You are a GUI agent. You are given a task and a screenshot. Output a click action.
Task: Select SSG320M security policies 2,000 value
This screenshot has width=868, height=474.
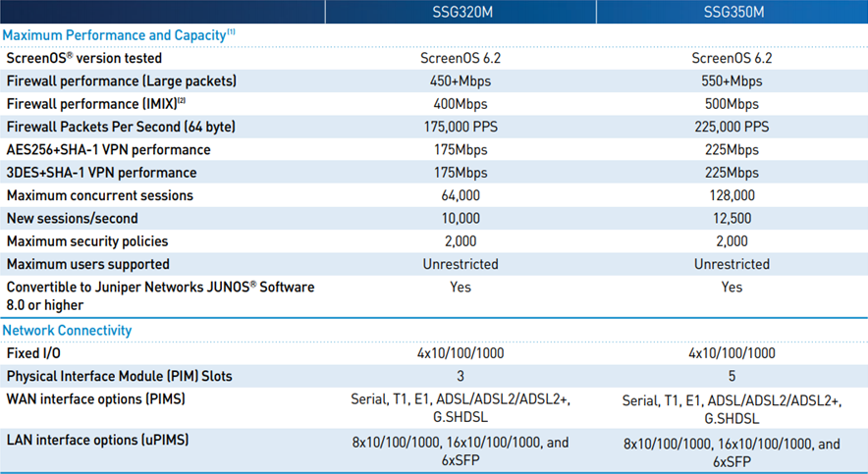tap(461, 241)
